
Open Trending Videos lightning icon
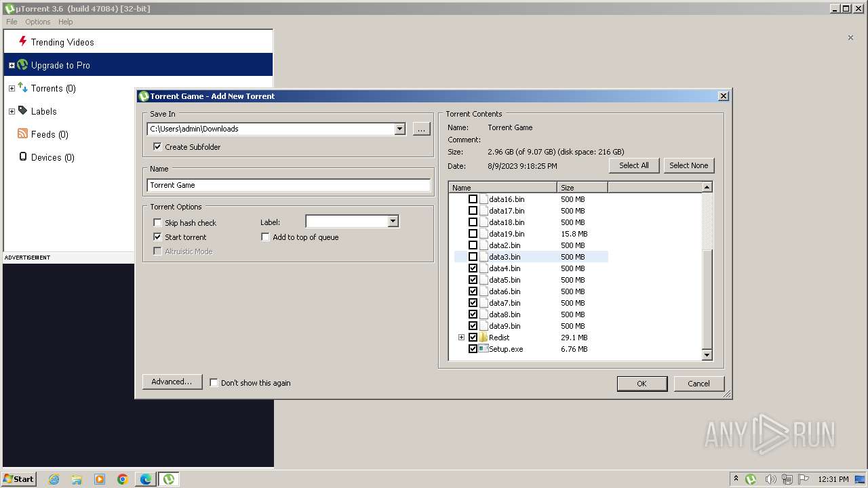(22, 41)
